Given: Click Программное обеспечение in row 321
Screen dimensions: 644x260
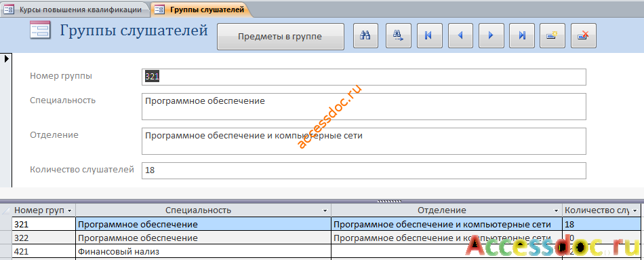Looking at the screenshot, I should (203, 224).
